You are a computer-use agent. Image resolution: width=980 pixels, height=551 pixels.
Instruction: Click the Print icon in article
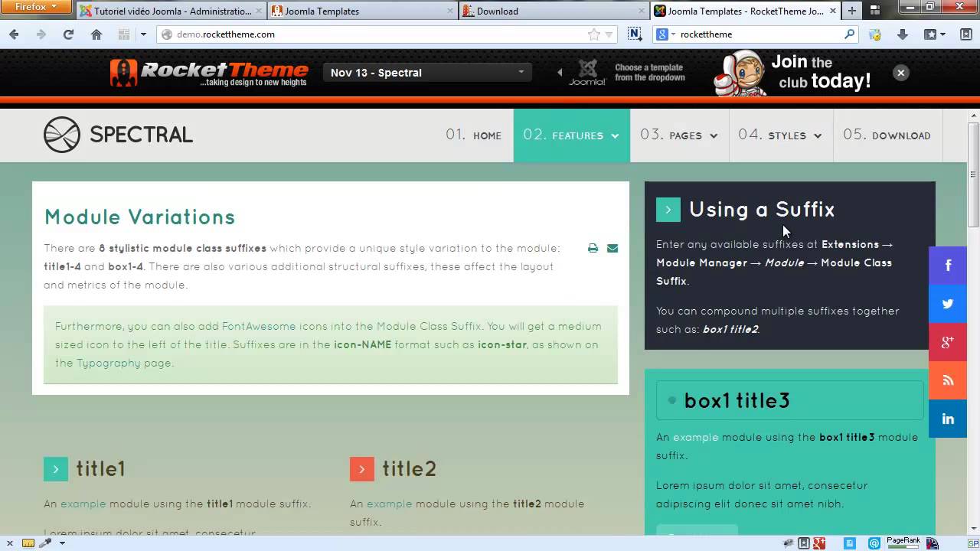(x=593, y=248)
